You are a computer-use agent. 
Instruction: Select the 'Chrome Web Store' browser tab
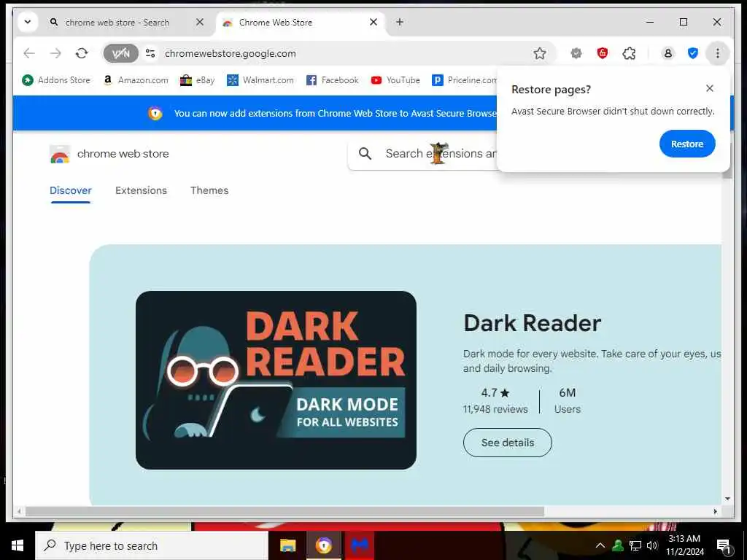(275, 23)
